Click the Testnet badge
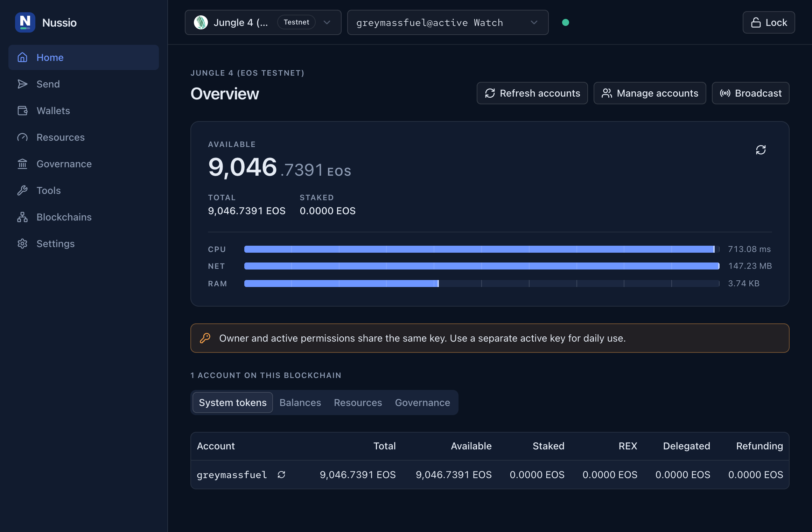 (296, 22)
